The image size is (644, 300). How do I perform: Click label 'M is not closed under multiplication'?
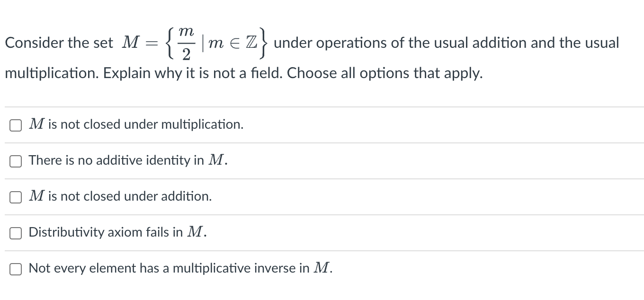point(135,124)
